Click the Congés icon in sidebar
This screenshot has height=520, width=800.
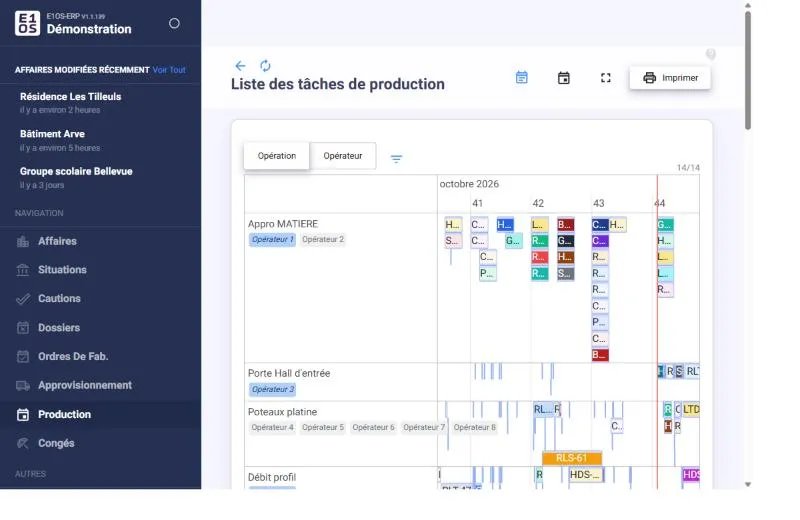(23, 443)
